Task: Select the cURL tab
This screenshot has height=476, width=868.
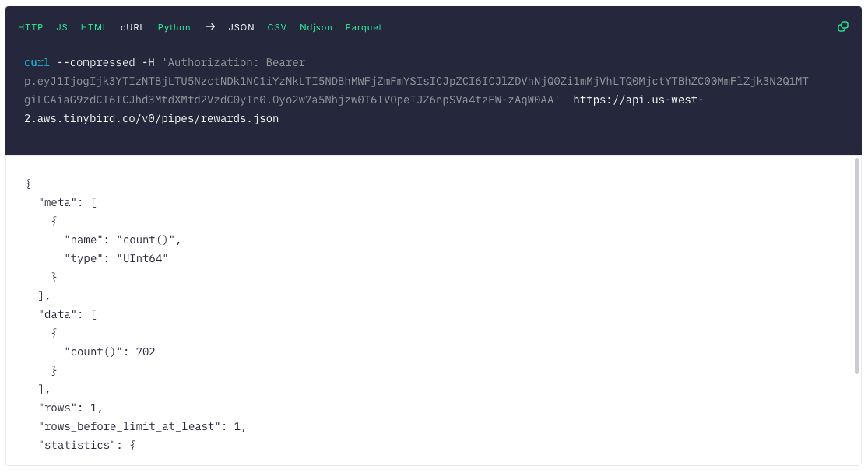Action: [133, 27]
